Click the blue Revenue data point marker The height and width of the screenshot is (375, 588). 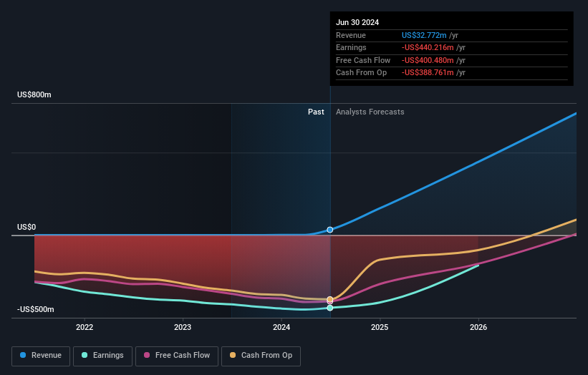click(x=330, y=230)
